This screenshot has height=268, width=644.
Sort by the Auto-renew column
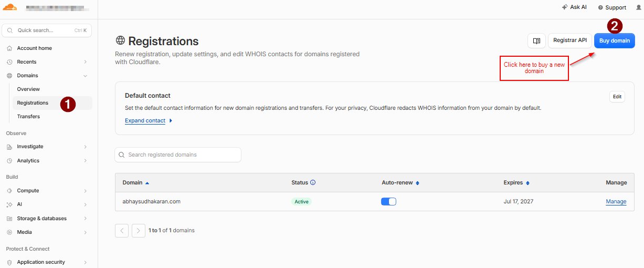pyautogui.click(x=400, y=183)
